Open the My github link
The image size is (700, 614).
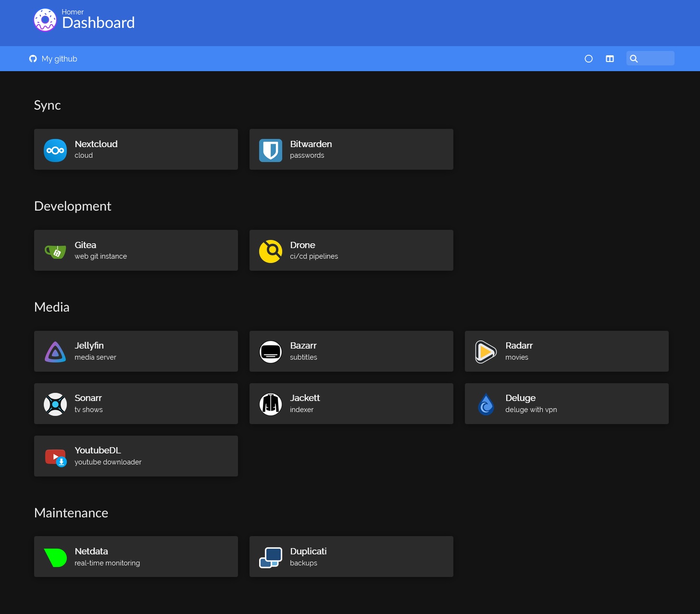coord(53,59)
